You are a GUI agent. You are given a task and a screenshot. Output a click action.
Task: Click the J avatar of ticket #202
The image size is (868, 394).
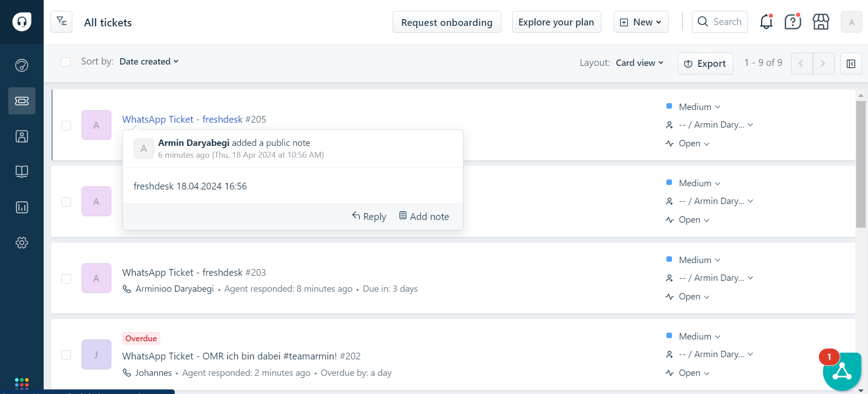[x=96, y=354]
